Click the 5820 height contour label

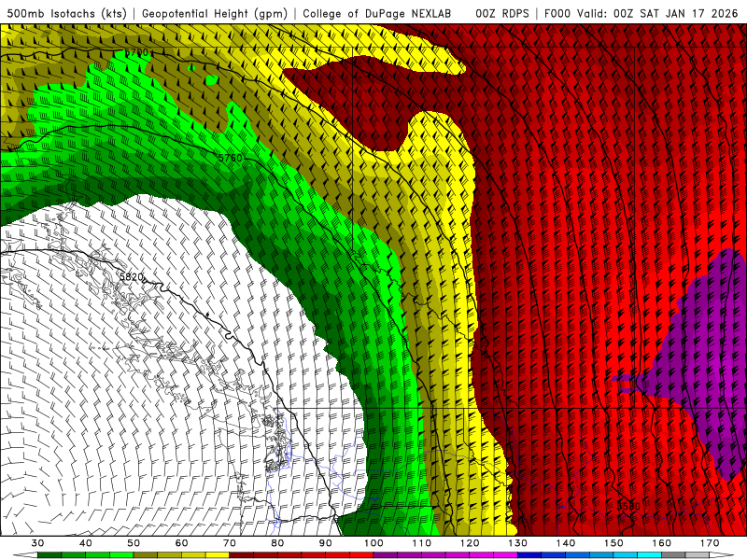point(132,276)
